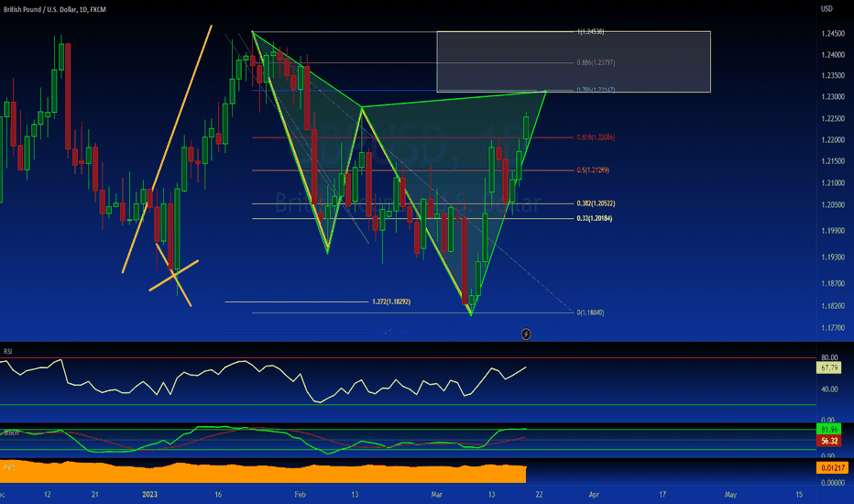Click the USD currency label above the price axis

pos(827,9)
